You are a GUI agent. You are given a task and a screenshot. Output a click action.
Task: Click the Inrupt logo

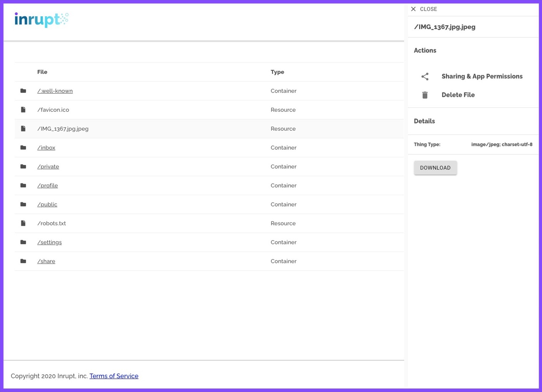pyautogui.click(x=41, y=20)
